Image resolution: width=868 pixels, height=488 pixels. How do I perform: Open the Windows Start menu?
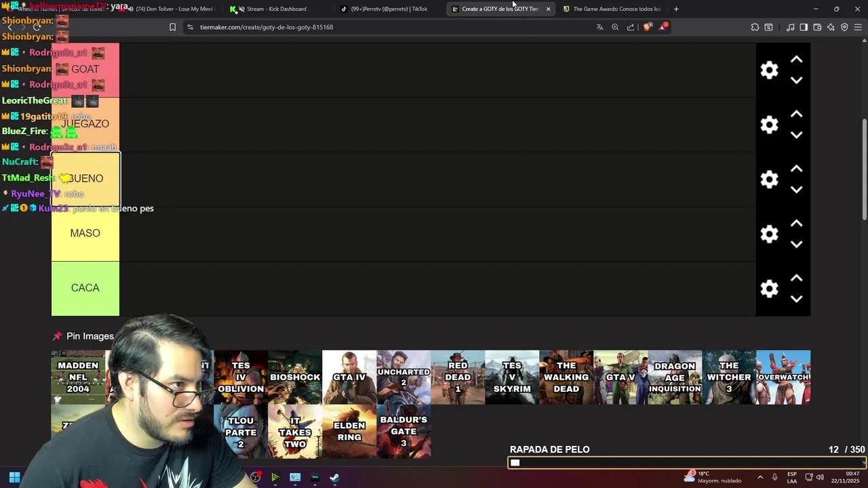coord(14,477)
